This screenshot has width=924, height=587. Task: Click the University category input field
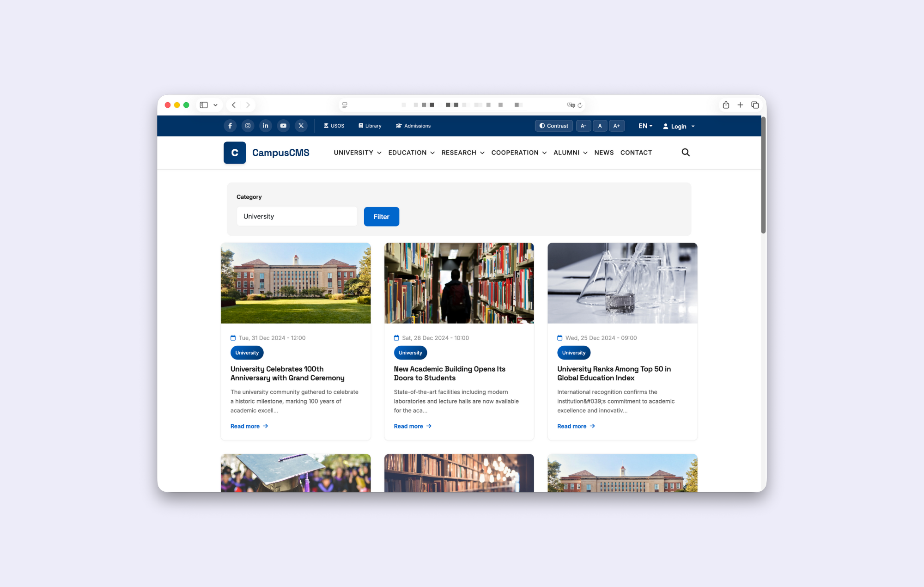coord(297,216)
